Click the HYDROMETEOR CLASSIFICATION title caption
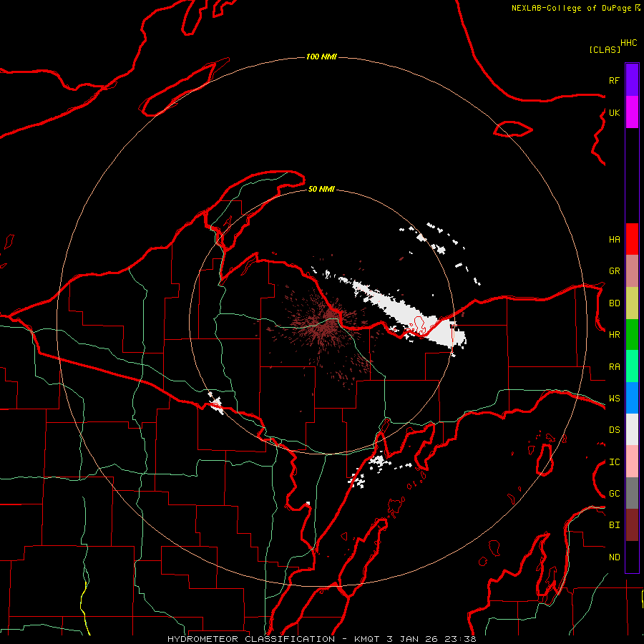 [x=251, y=639]
